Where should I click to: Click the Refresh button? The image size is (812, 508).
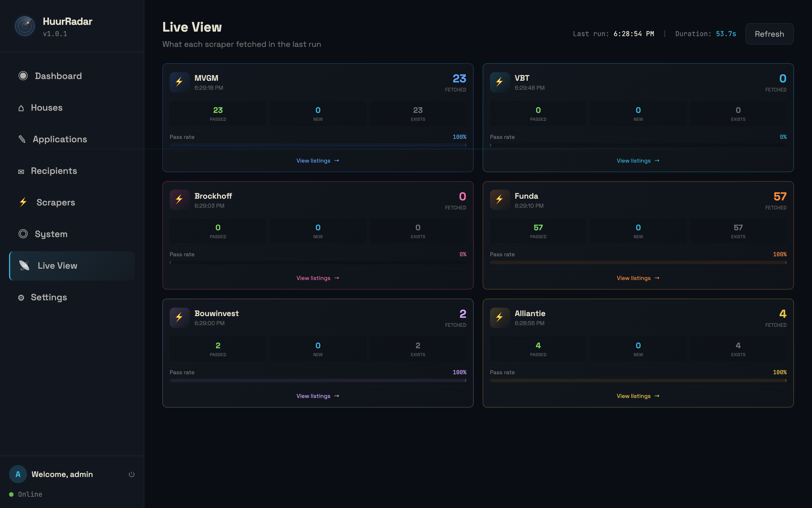click(769, 34)
